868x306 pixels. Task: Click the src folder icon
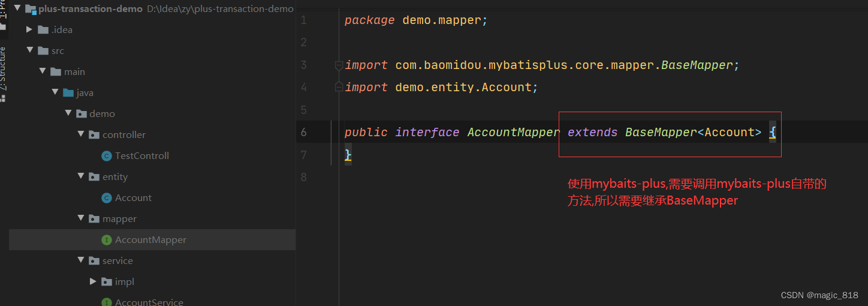click(43, 50)
